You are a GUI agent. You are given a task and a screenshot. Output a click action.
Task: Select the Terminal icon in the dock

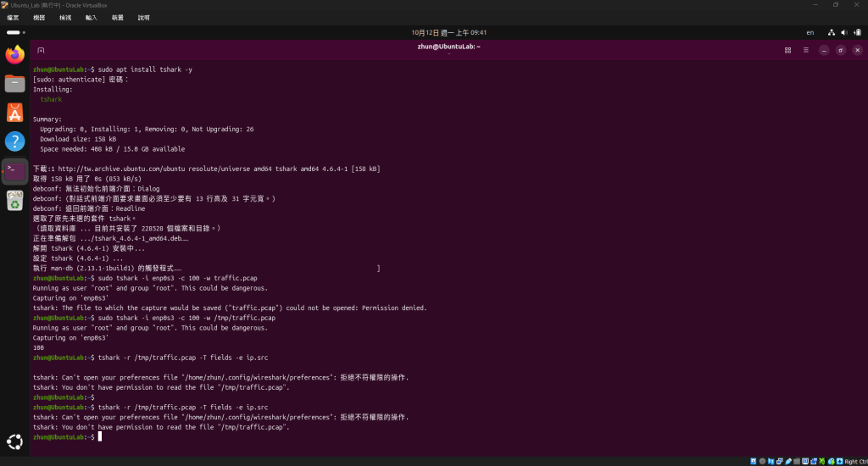(15, 171)
